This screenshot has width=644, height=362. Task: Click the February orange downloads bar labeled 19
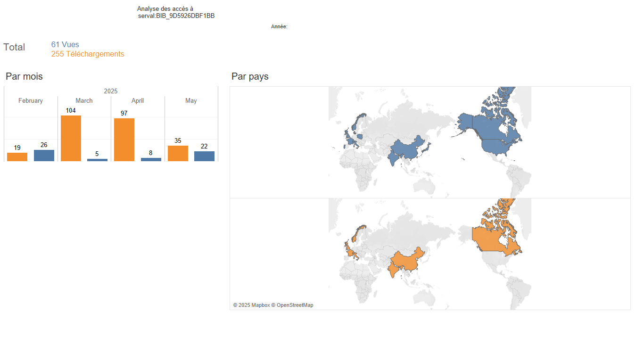(17, 157)
